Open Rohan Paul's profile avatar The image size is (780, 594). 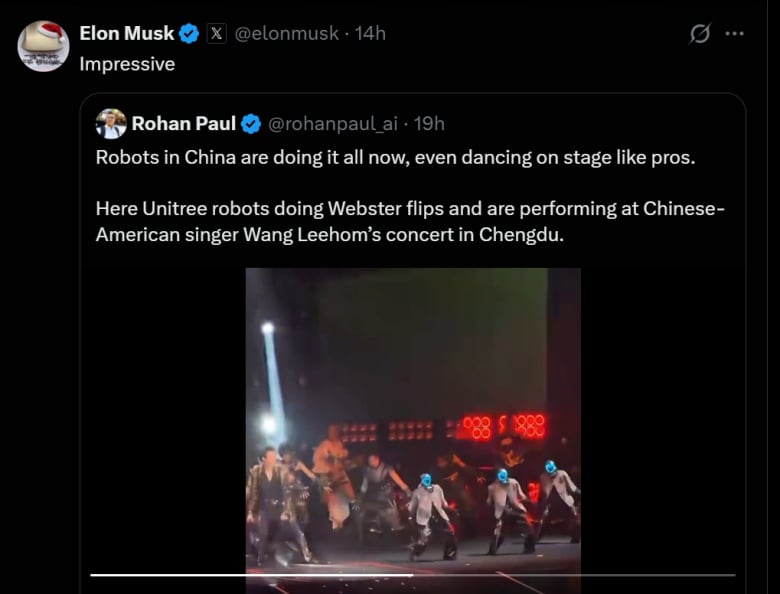click(x=111, y=124)
